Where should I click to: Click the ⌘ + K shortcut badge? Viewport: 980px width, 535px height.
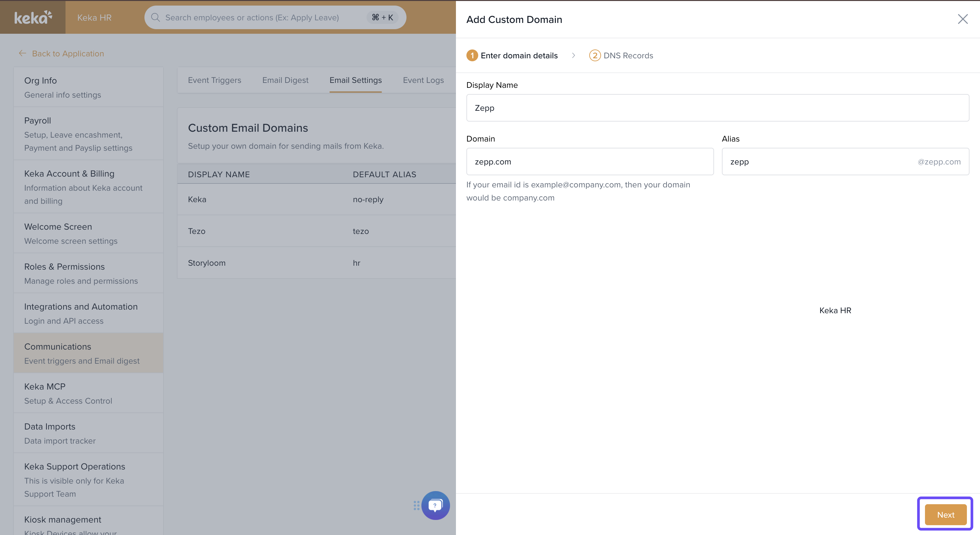click(382, 17)
